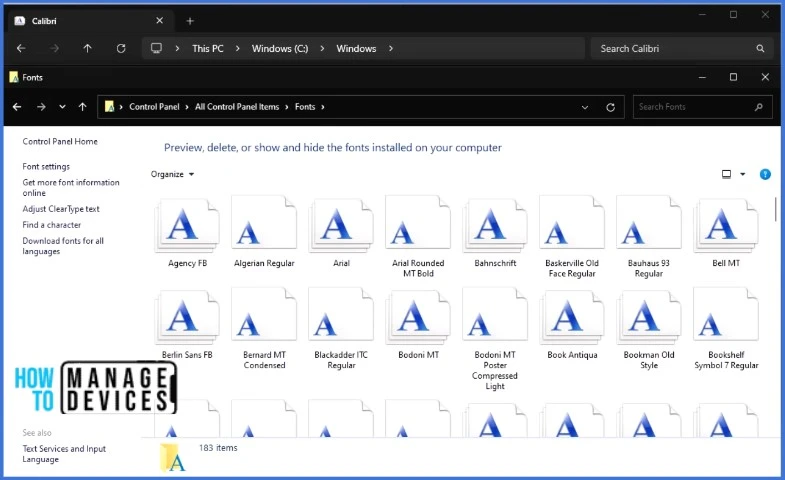Go up in the Calibri window
785x480 pixels.
[x=88, y=49]
